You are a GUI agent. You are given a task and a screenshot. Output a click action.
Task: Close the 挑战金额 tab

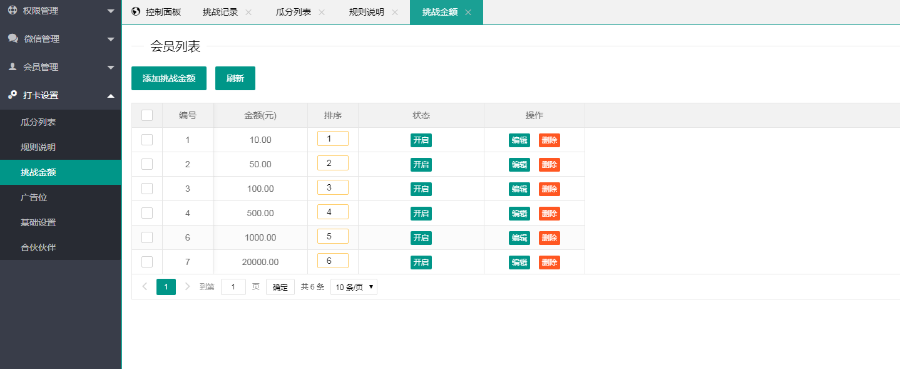point(468,12)
